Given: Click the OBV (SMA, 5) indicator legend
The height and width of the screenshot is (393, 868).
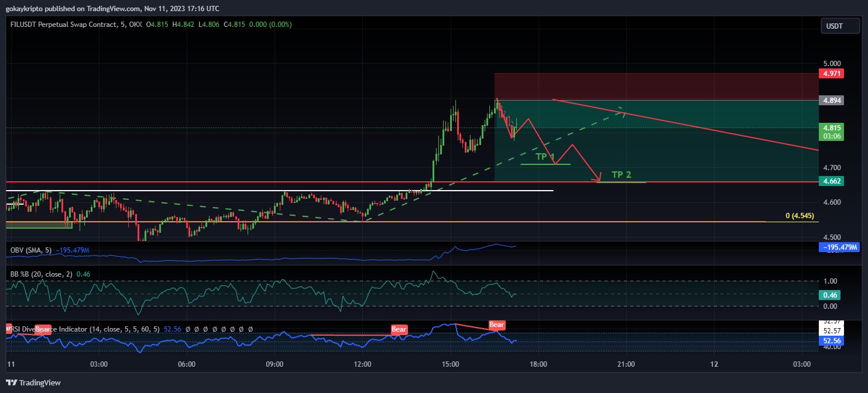Looking at the screenshot, I should click(31, 250).
